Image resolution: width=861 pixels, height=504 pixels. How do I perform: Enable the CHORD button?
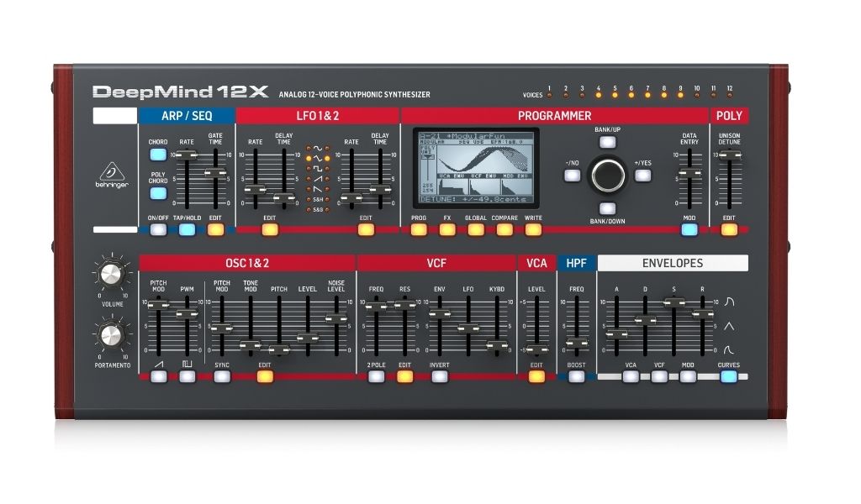pos(158,154)
